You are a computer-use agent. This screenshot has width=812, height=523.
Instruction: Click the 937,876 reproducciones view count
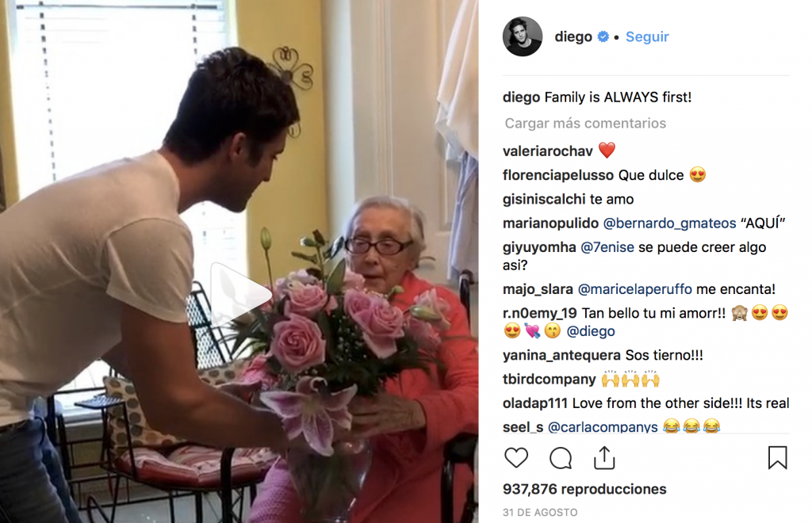(x=584, y=489)
